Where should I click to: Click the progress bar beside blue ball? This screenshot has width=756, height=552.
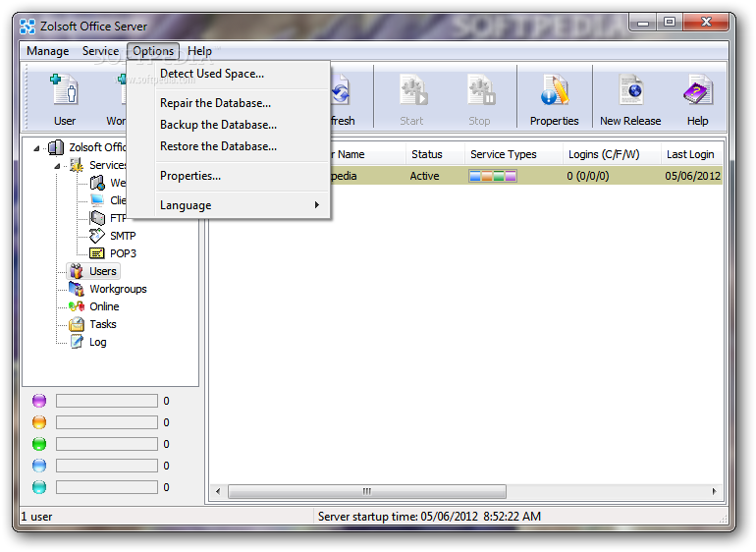pyautogui.click(x=107, y=466)
